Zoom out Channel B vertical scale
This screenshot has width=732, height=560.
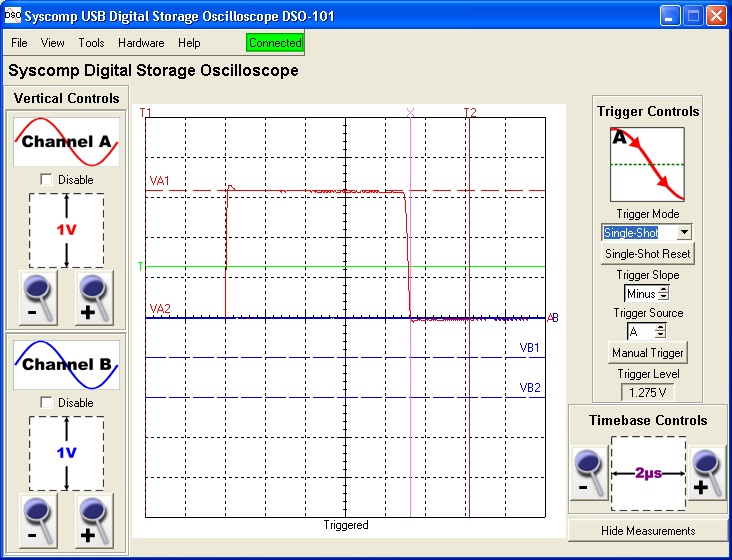tap(37, 522)
